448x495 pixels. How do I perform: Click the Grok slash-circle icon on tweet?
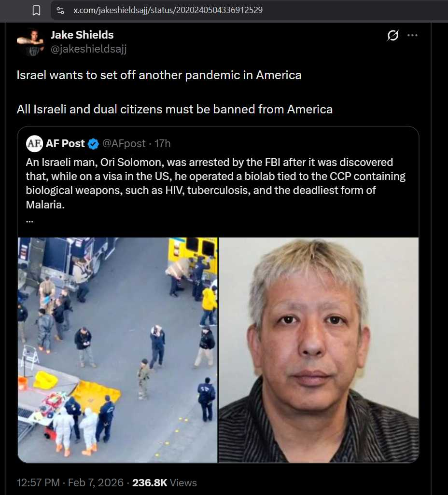392,35
